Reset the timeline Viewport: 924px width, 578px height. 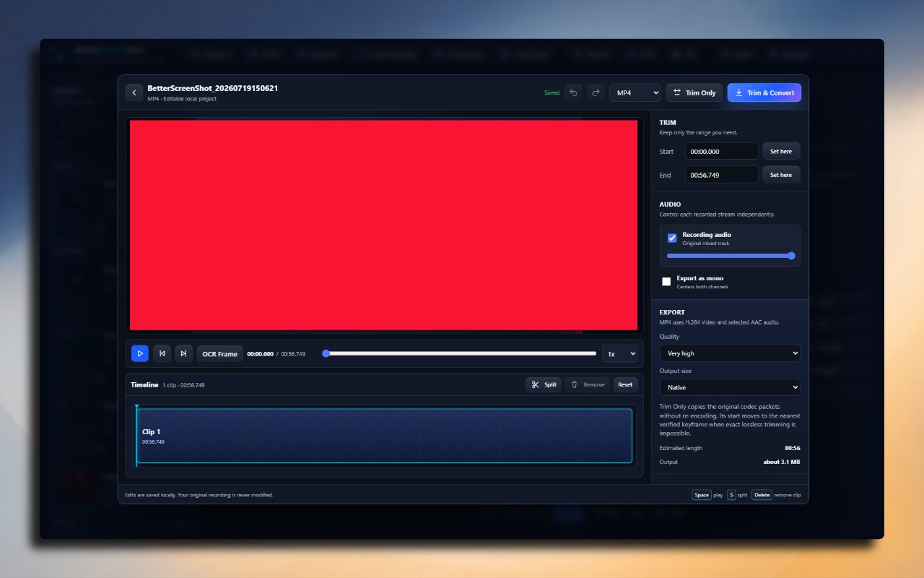pyautogui.click(x=625, y=384)
